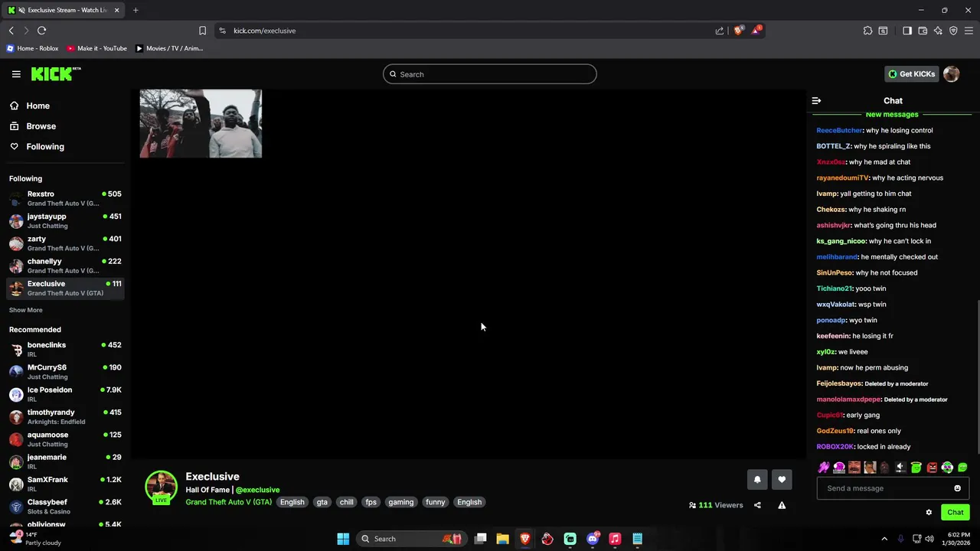This screenshot has height=551, width=980.
Task: Open the hamburger sidebar menu next to KICK logo
Action: 16,74
